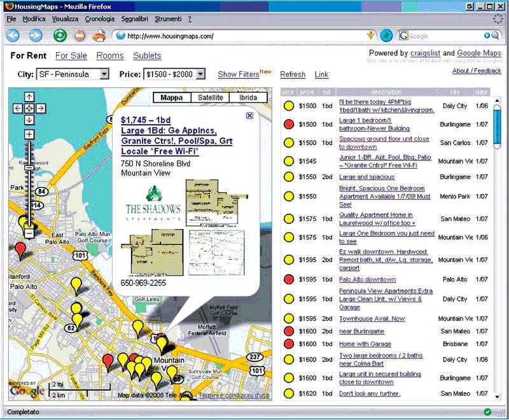The image size is (509, 420).
Task: Switch to the For Sale tab
Action: click(x=71, y=56)
